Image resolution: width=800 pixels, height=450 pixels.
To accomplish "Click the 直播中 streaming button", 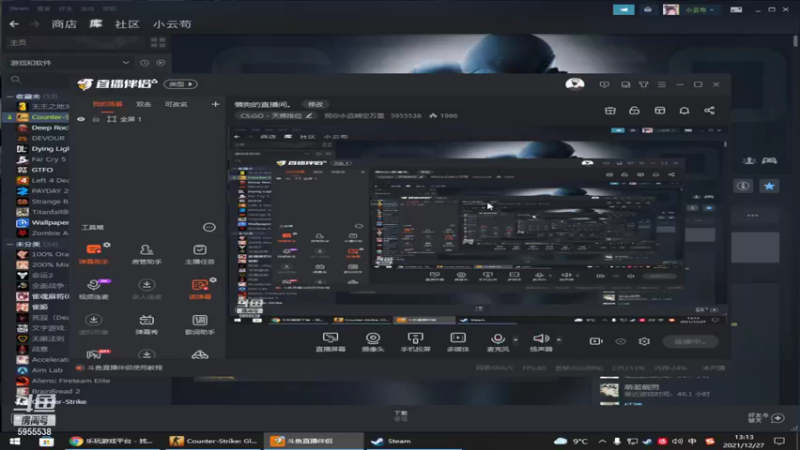I will click(690, 341).
